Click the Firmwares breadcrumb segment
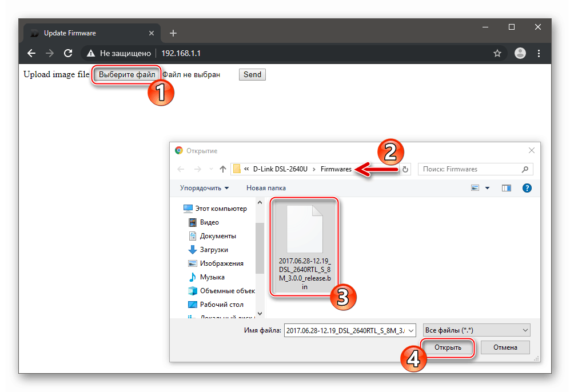 click(336, 169)
